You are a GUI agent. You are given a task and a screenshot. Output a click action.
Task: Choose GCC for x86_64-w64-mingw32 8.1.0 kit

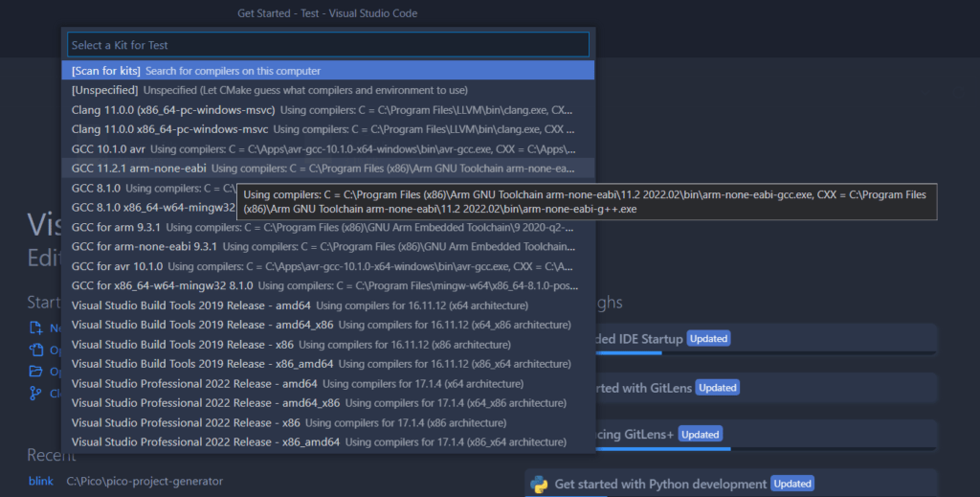click(327, 285)
